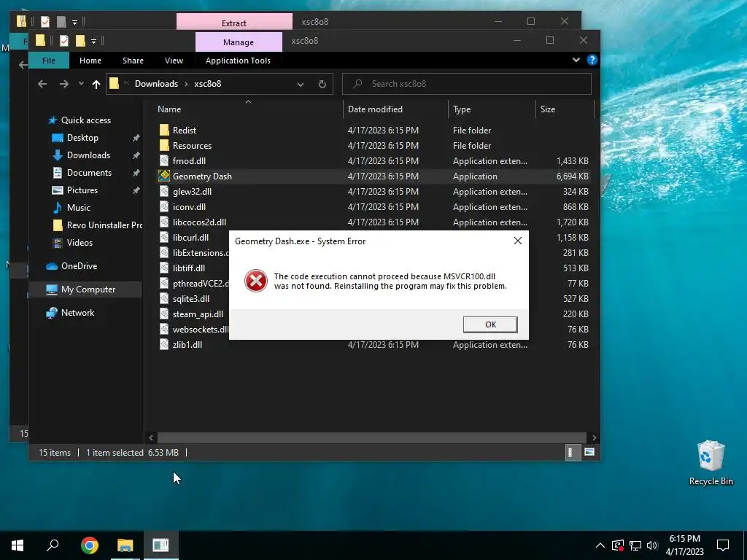This screenshot has height=560, width=747.
Task: Close the Geometry Dash.exe error dialog
Action: click(x=518, y=241)
